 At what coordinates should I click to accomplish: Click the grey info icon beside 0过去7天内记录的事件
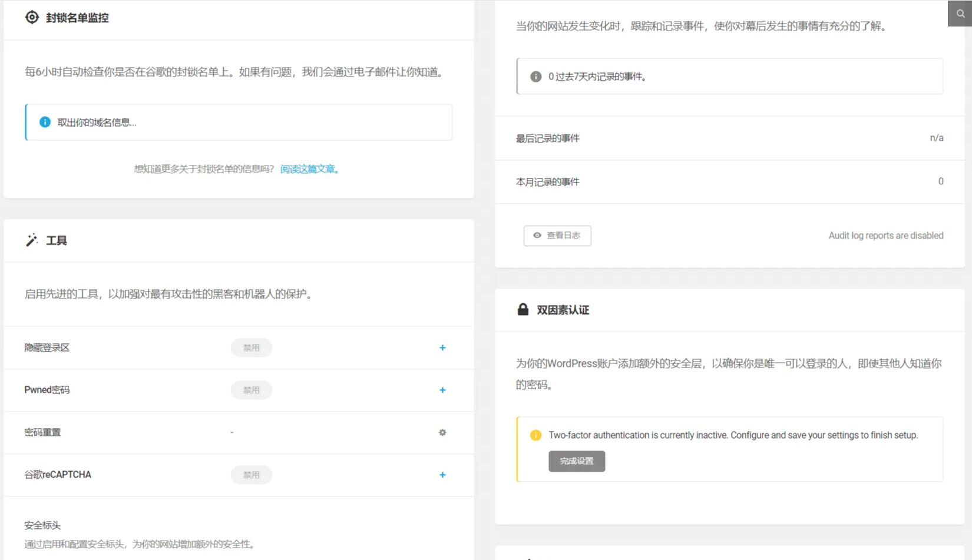[535, 77]
